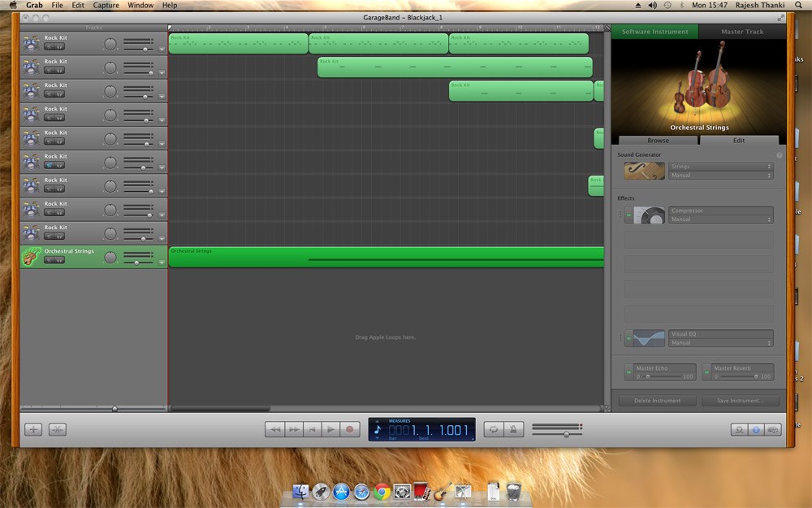Open the help icon beside Sound Generator
Image resolution: width=812 pixels, height=508 pixels.
pos(779,155)
